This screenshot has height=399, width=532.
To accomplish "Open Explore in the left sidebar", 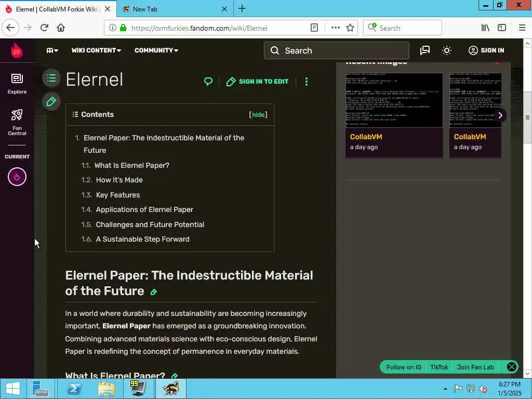I will pos(17,84).
